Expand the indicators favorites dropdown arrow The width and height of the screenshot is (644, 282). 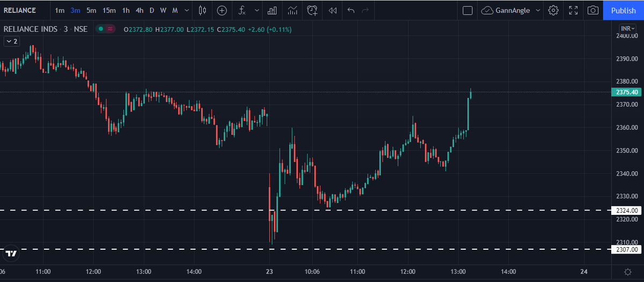257,10
